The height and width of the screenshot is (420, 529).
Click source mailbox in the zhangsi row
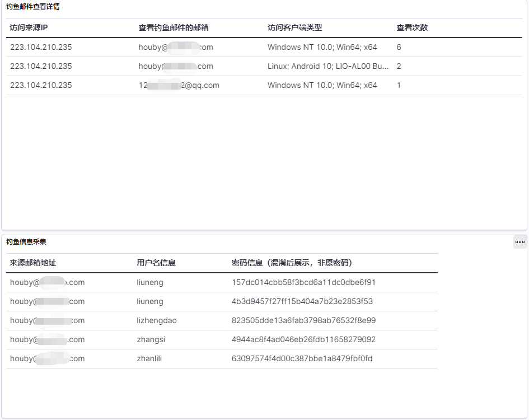tap(47, 340)
